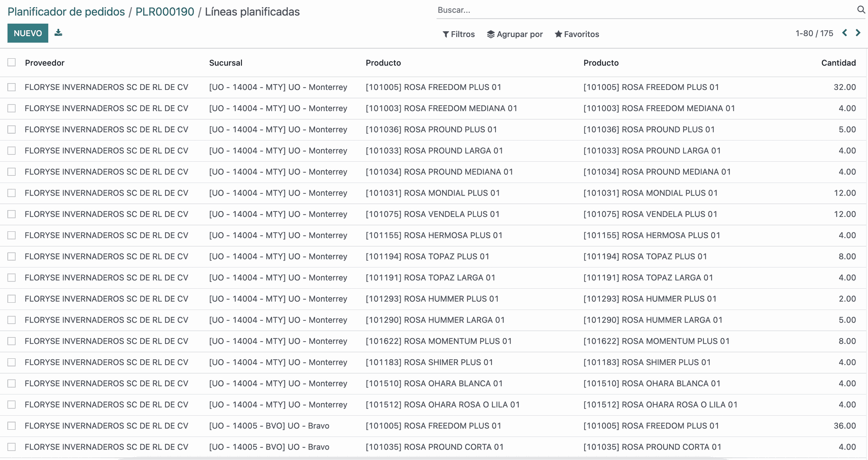This screenshot has width=868, height=460.
Task: Check the ROSA TOPAZ PLUS 01 row
Action: coord(12,257)
